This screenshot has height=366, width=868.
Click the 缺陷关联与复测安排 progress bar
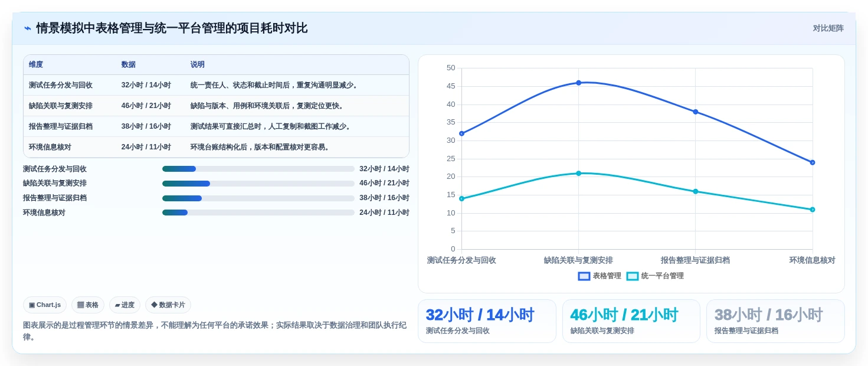coord(258,184)
